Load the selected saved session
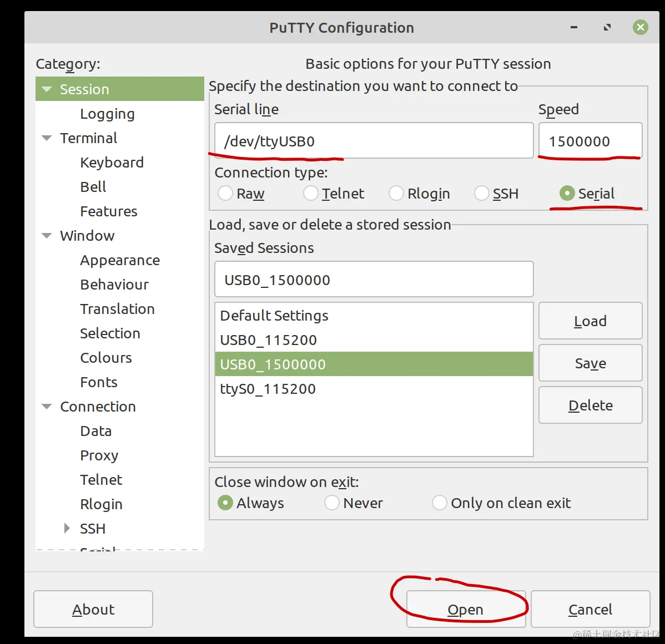The height and width of the screenshot is (644, 665). pyautogui.click(x=591, y=321)
